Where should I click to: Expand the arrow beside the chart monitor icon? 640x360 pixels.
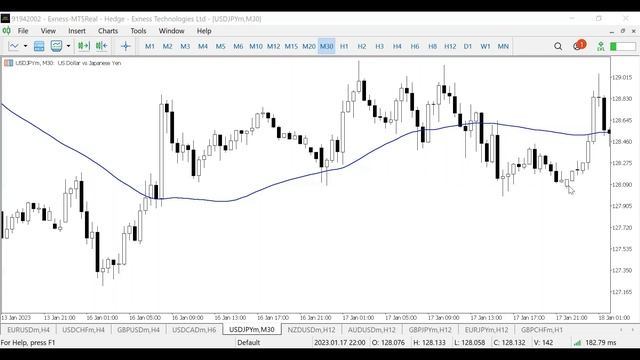(x=68, y=46)
